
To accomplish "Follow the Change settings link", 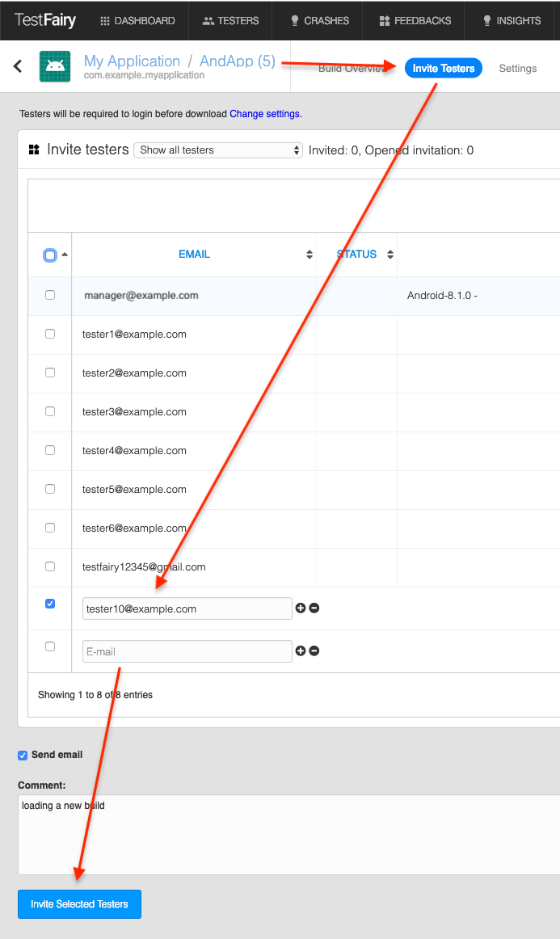I will (265, 114).
